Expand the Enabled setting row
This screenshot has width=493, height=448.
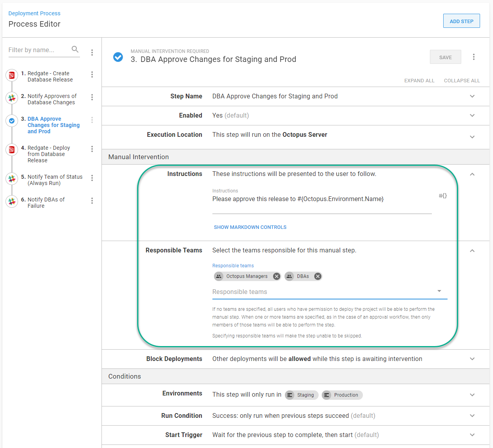472,116
